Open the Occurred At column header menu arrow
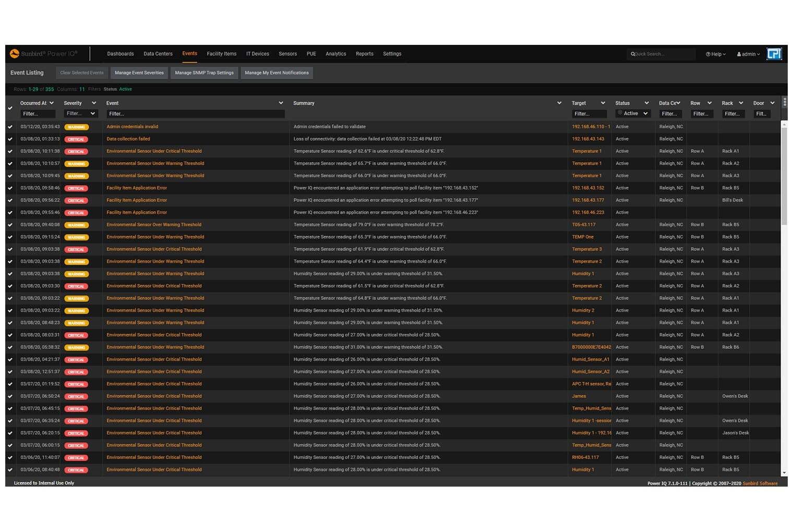The height and width of the screenshot is (532, 793). click(x=52, y=103)
